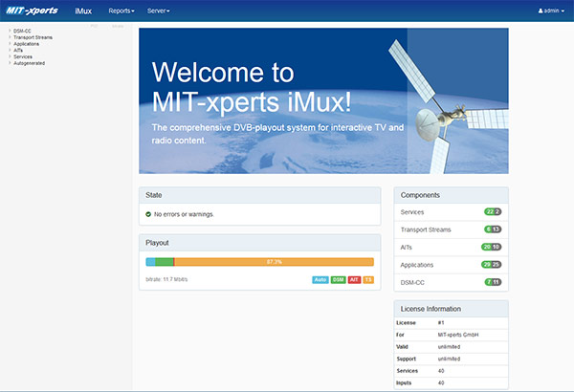Click the bitrate 11.7 Mbit/s text
Screen dimensions: 574x392
click(166, 279)
